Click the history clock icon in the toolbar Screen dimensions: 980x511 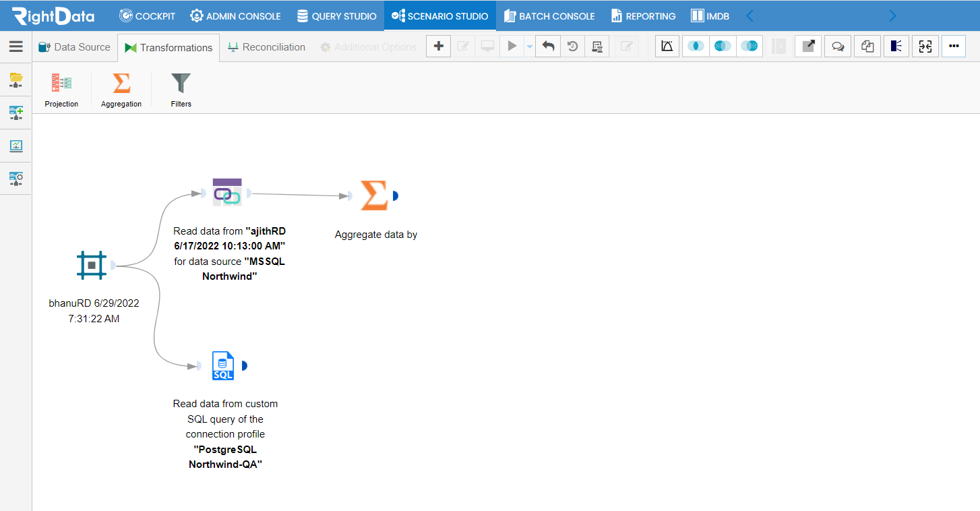point(572,46)
